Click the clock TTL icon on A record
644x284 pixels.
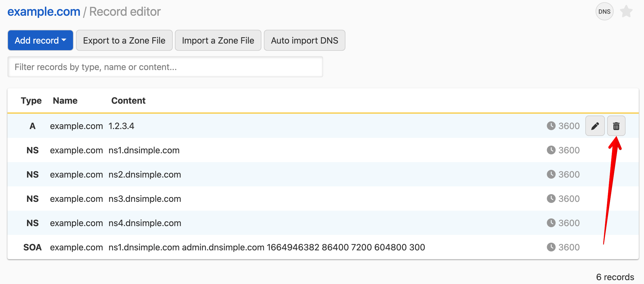551,126
